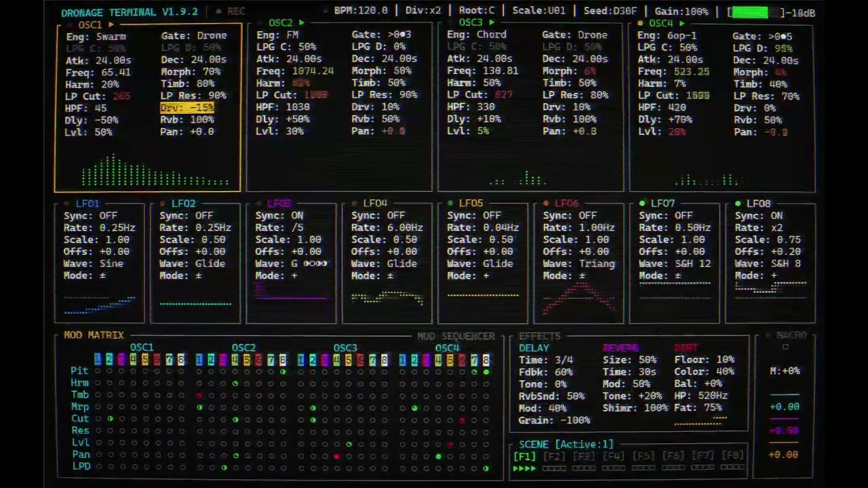Click the OSC4 play arrow
Screen dimensions: 868x488
682,23
